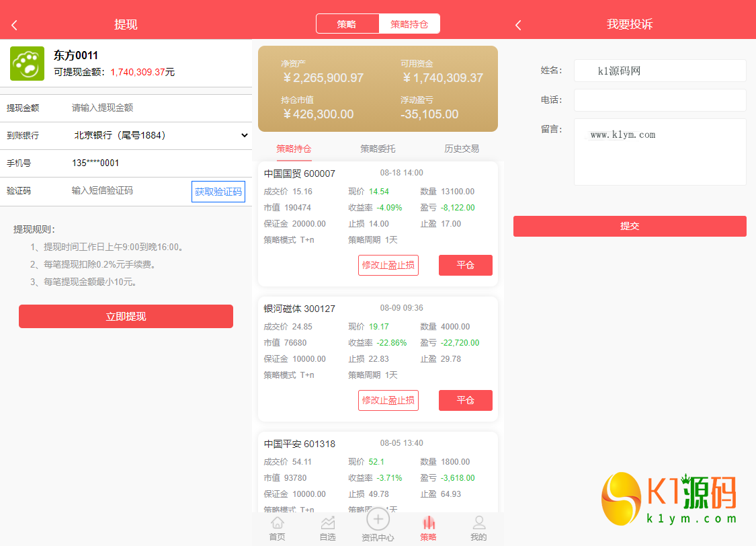Viewport: 756px width, 546px height.
Task: Click the 可用资金 value ¥1,740,309.37
Action: (443, 77)
